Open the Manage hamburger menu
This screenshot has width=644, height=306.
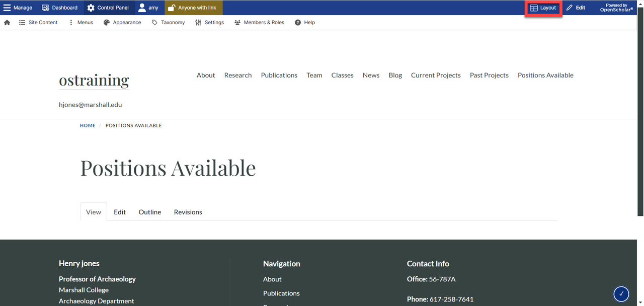pos(18,8)
